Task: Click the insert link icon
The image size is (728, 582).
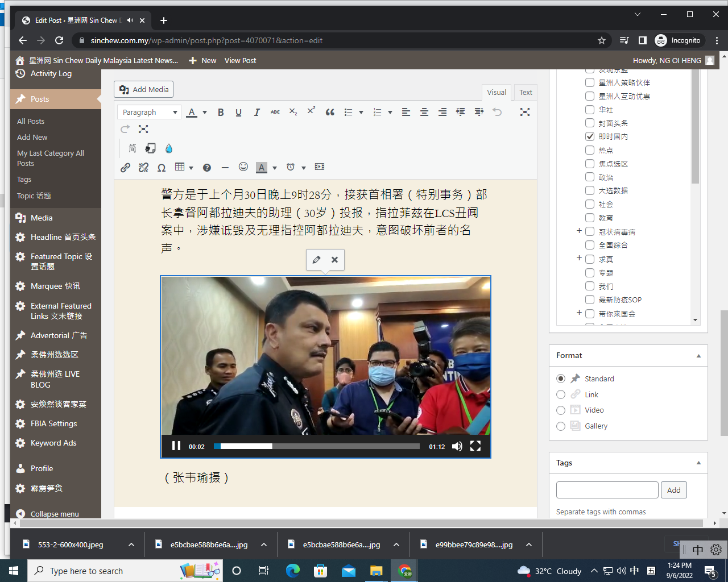Action: 125,167
